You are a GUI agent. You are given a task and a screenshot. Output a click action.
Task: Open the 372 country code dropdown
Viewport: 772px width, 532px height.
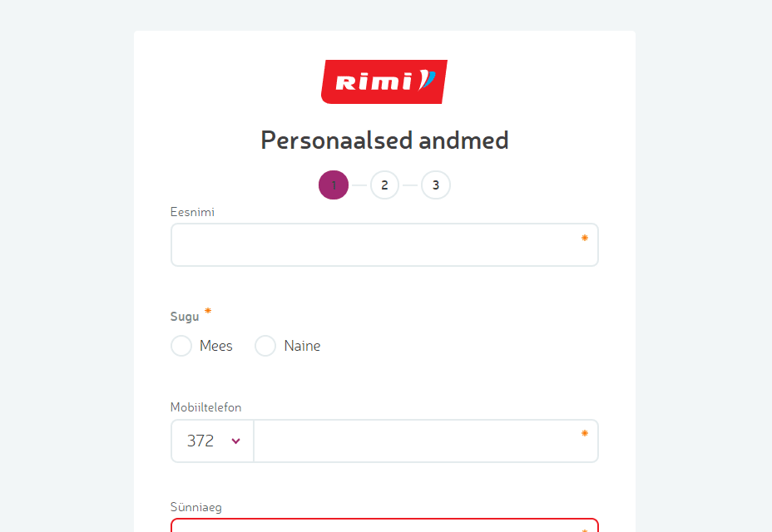click(x=212, y=441)
